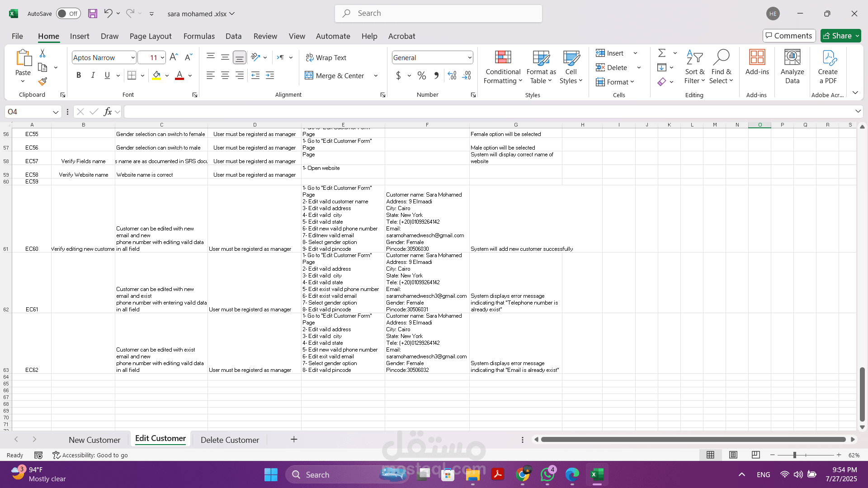Toggle the AutoSave switch
The height and width of the screenshot is (488, 868).
pos(68,14)
